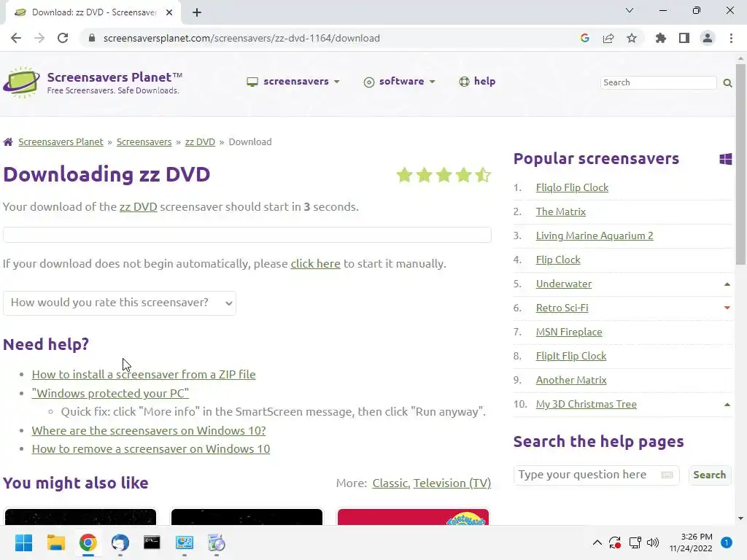Click the star rating for zz DVD
The image size is (747, 560).
[x=444, y=175]
